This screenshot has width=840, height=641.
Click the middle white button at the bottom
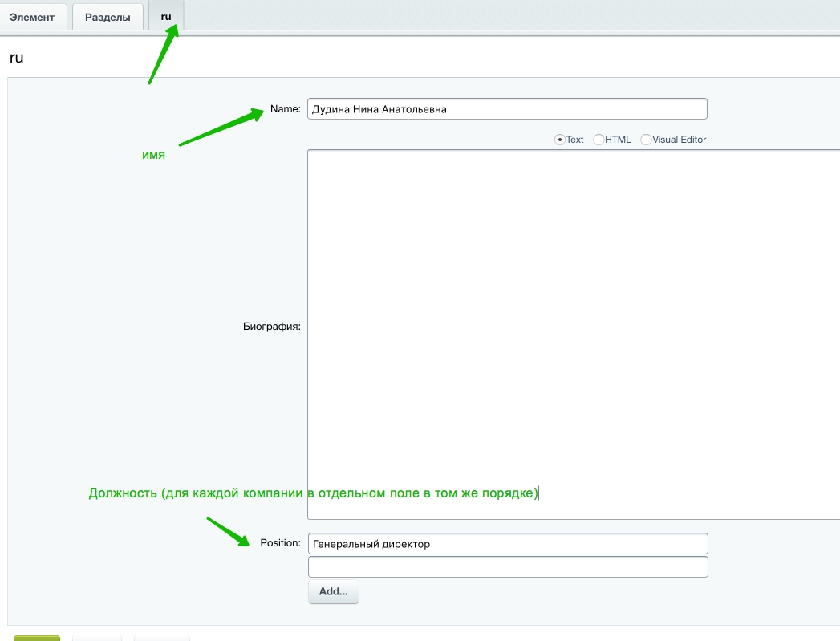(96, 638)
